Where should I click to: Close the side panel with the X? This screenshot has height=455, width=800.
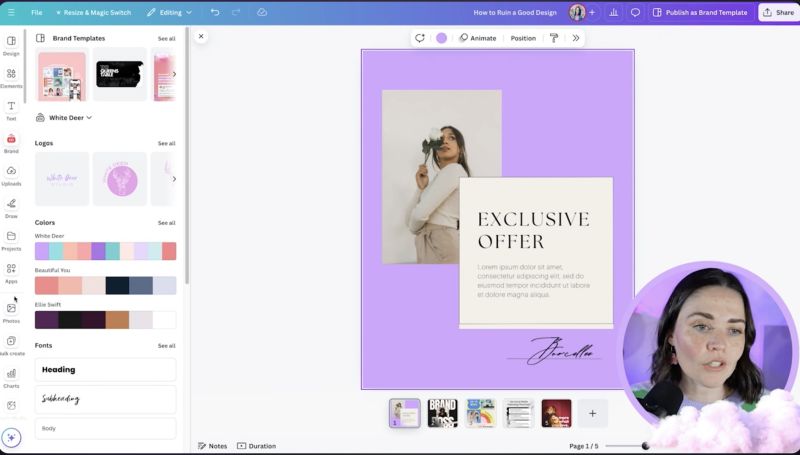pyautogui.click(x=201, y=36)
